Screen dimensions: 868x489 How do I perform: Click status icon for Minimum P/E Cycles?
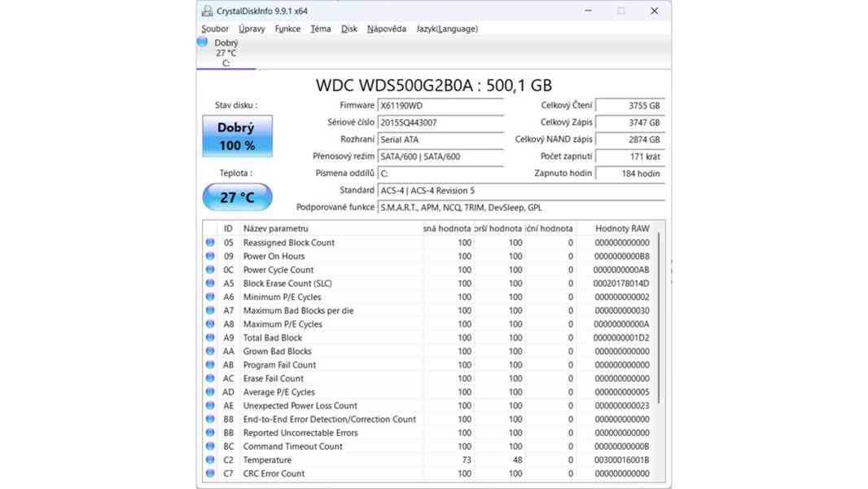(x=210, y=297)
